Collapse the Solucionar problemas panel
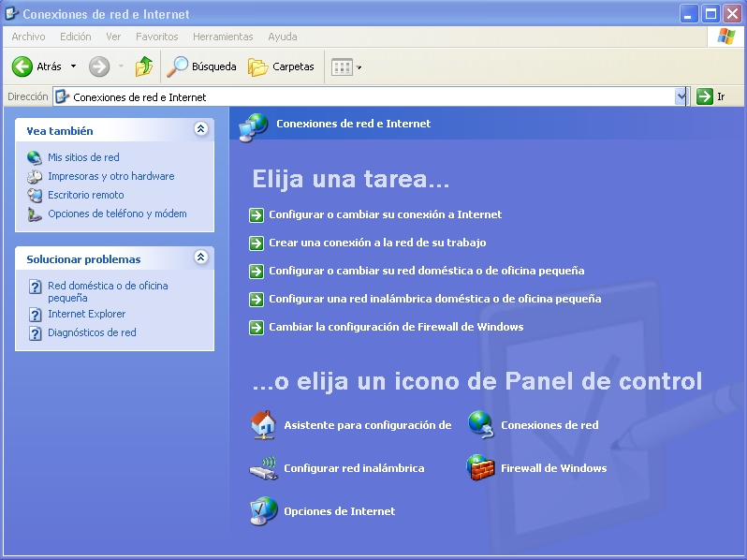The height and width of the screenshot is (560, 747). [x=200, y=258]
